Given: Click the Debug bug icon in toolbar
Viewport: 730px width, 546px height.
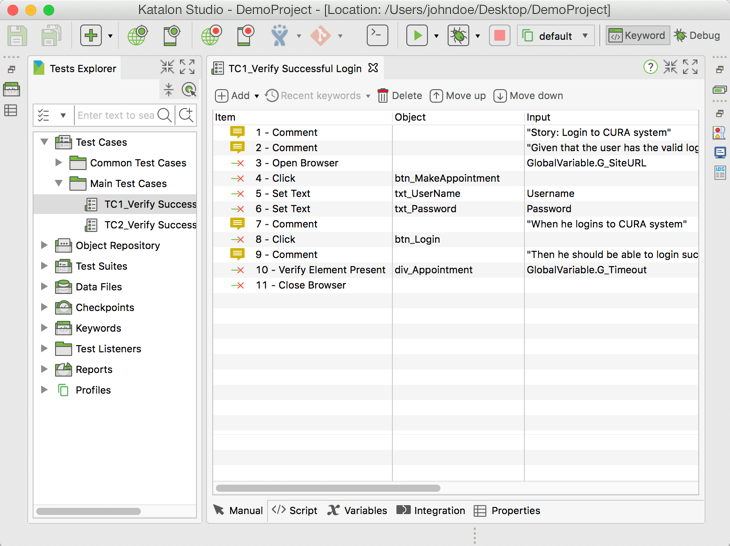Looking at the screenshot, I should click(458, 36).
